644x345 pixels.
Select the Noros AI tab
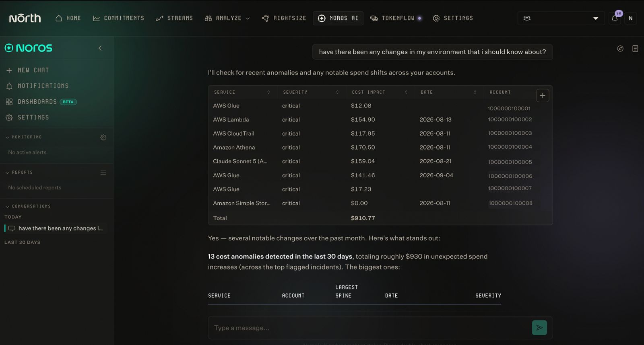[338, 18]
